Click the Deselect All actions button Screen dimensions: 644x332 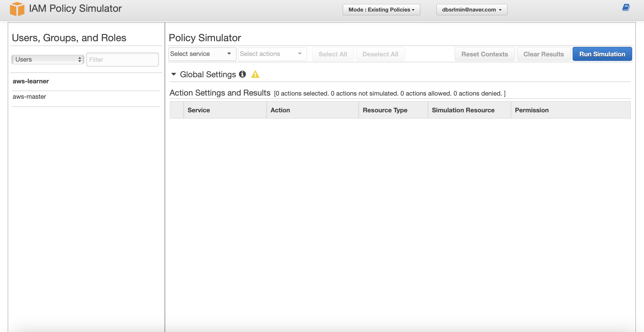click(x=380, y=54)
